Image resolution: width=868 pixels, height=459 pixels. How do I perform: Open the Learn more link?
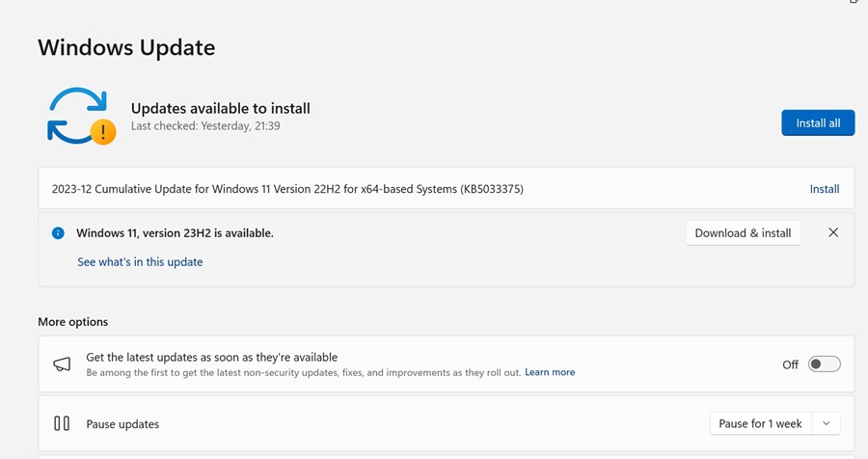click(550, 372)
